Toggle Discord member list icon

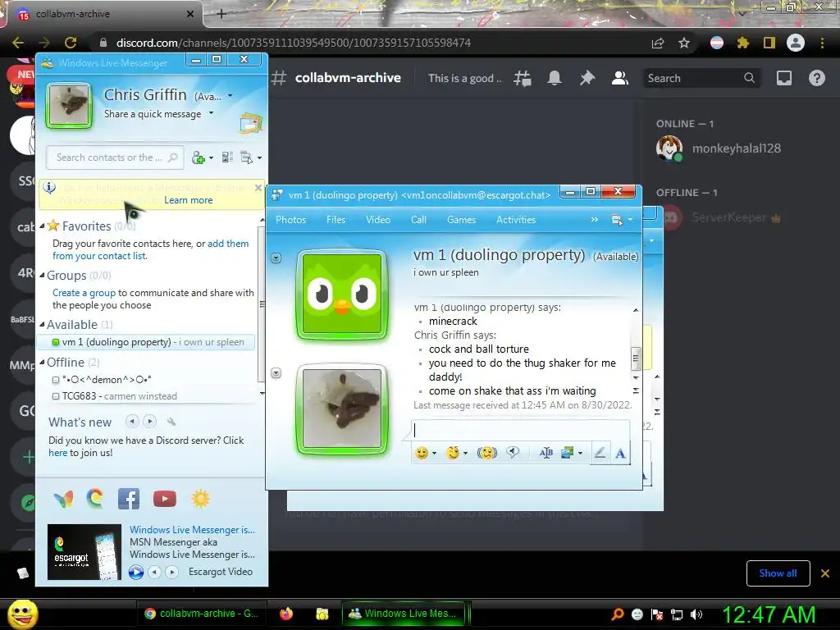click(x=620, y=78)
